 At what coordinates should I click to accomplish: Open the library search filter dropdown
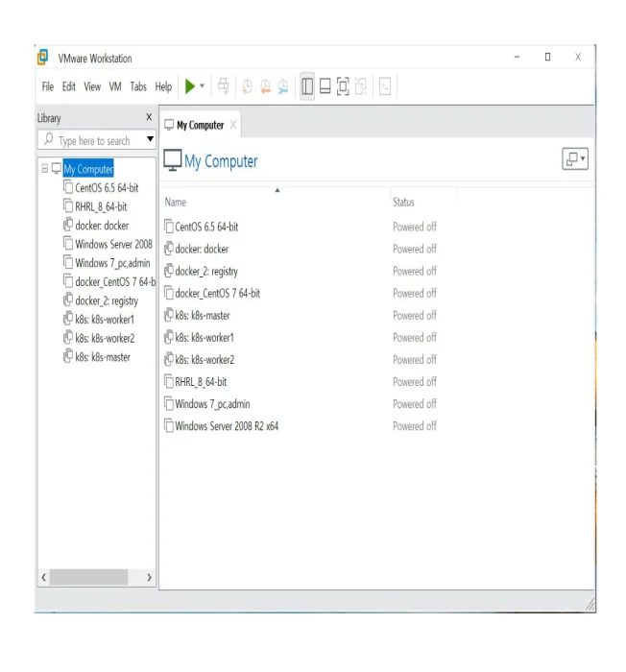[150, 140]
